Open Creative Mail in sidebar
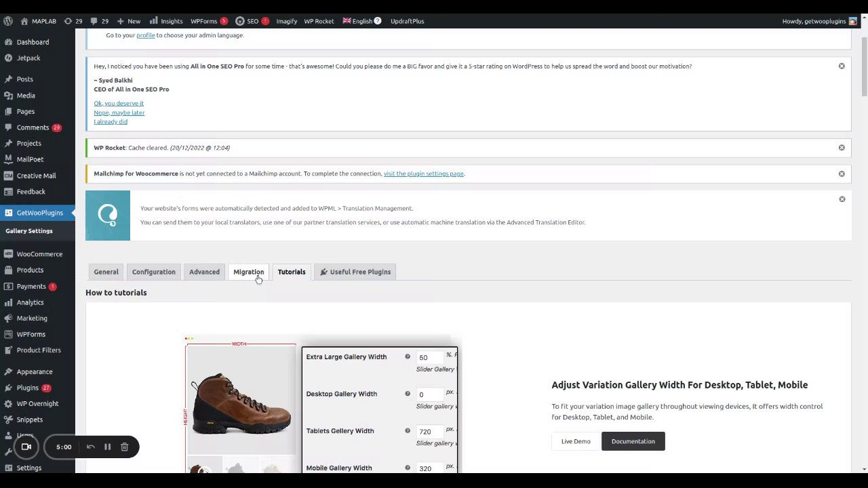This screenshot has width=868, height=488. coord(37,176)
